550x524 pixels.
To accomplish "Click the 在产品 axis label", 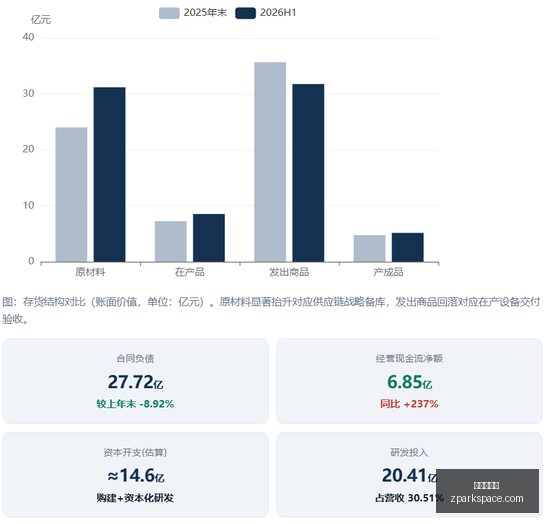I will (x=190, y=272).
